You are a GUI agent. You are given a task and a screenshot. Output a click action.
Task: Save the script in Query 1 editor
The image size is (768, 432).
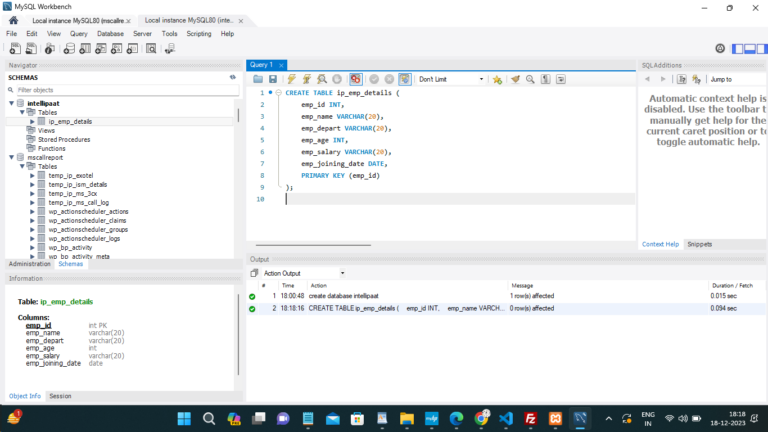(x=273, y=79)
